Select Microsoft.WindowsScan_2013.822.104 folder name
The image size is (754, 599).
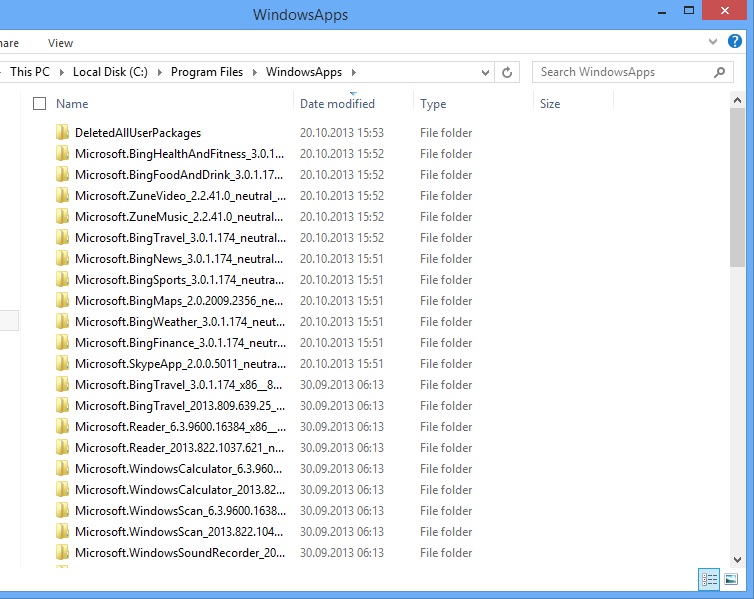coord(179,532)
